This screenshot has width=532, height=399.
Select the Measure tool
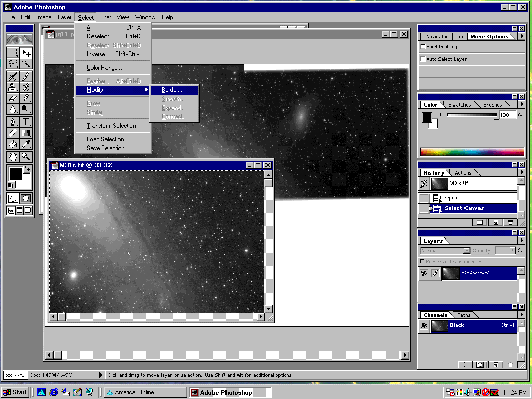coord(13,133)
